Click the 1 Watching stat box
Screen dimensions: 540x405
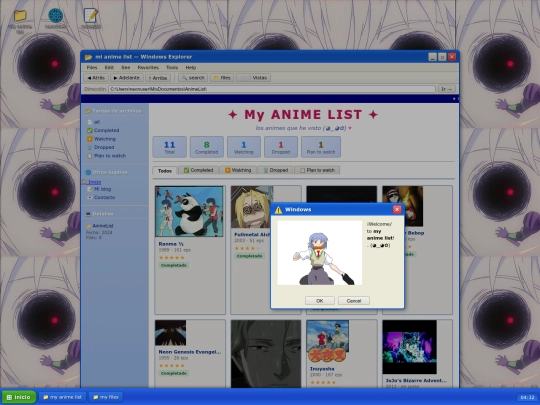coord(244,147)
